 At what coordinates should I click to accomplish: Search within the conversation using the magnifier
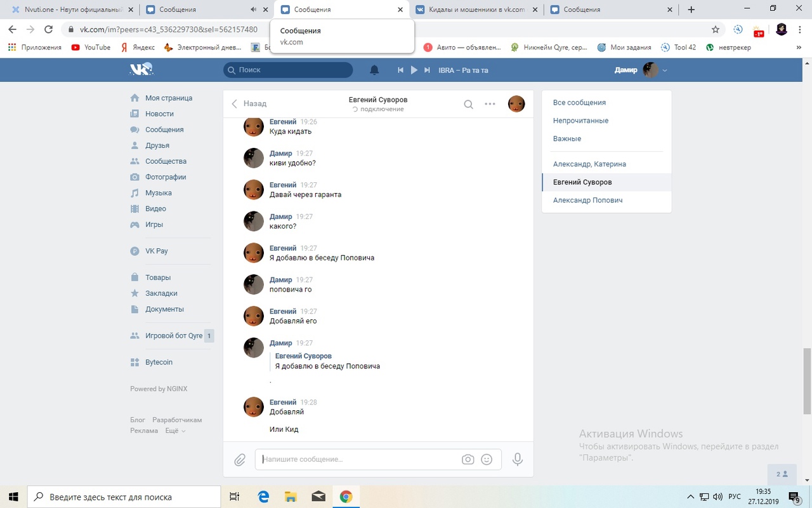(468, 105)
